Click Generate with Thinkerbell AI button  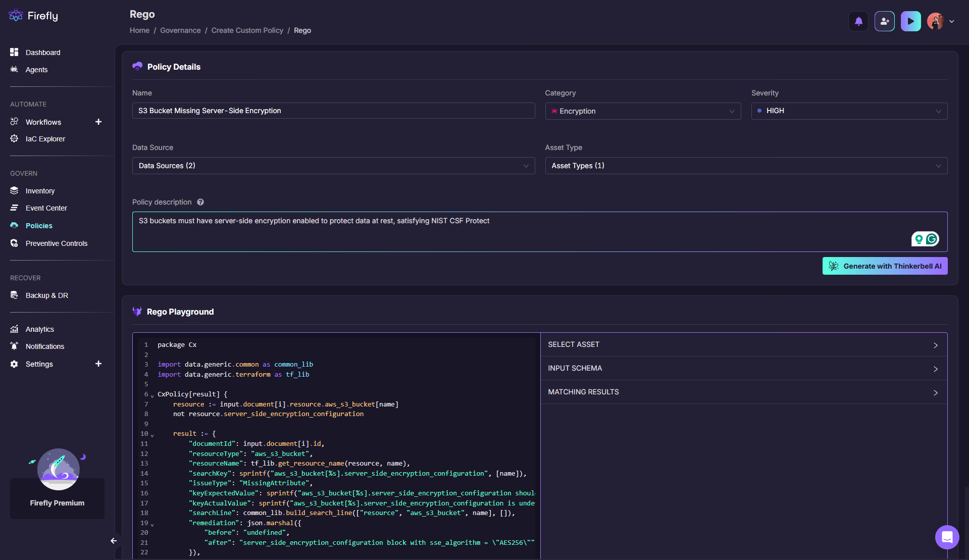coord(885,266)
